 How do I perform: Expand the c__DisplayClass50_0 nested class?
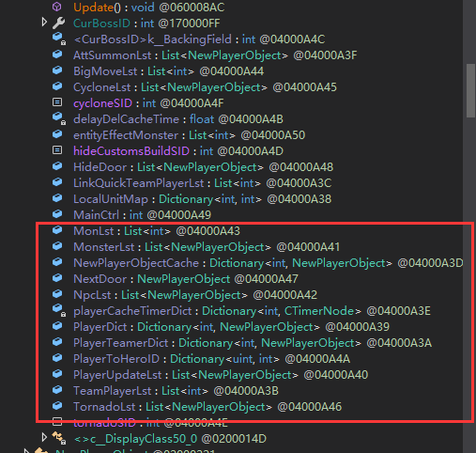click(44, 437)
